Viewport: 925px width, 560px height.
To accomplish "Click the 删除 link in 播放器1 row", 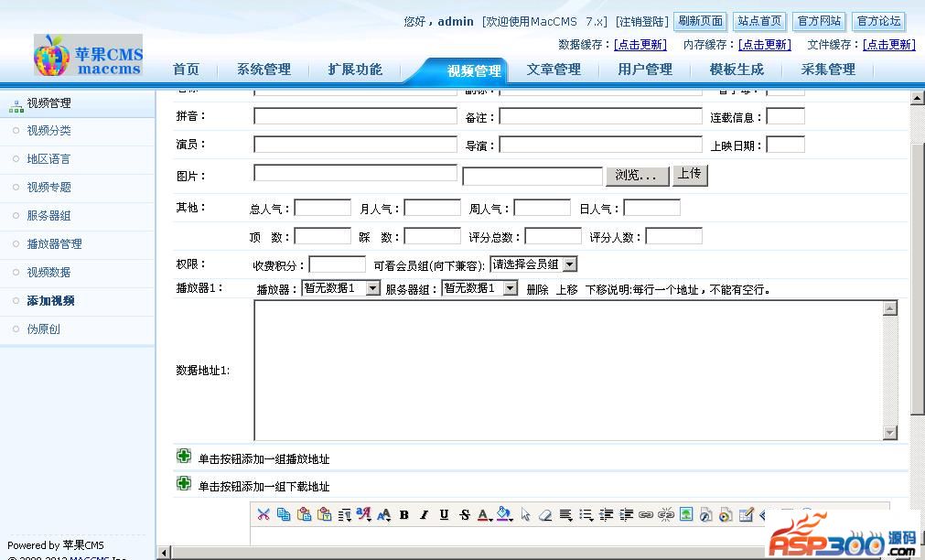I will 537,290.
